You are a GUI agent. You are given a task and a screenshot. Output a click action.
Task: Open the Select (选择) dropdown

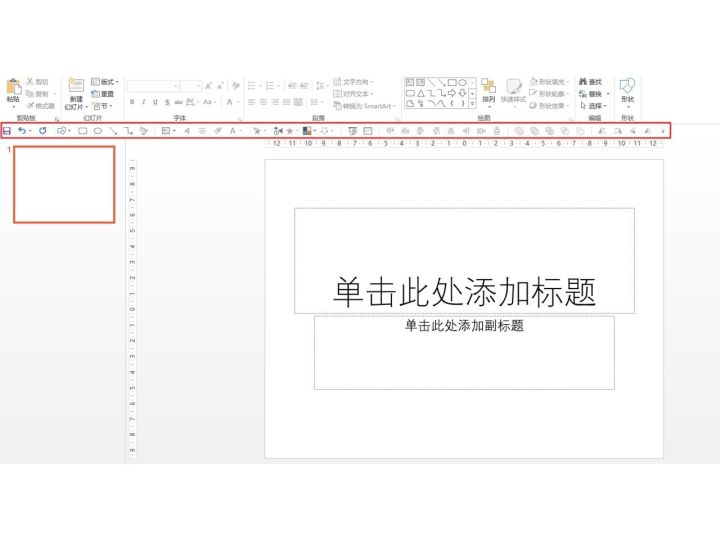[593, 106]
